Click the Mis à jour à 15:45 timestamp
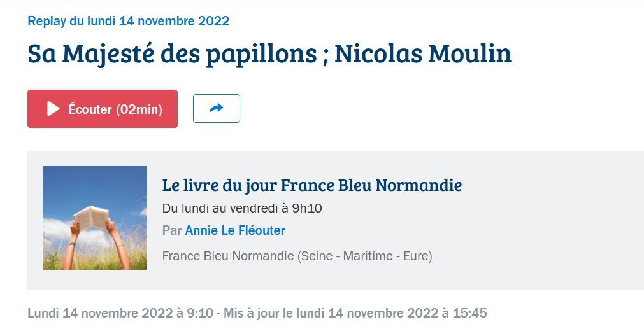This screenshot has height=336, width=644. (355, 313)
